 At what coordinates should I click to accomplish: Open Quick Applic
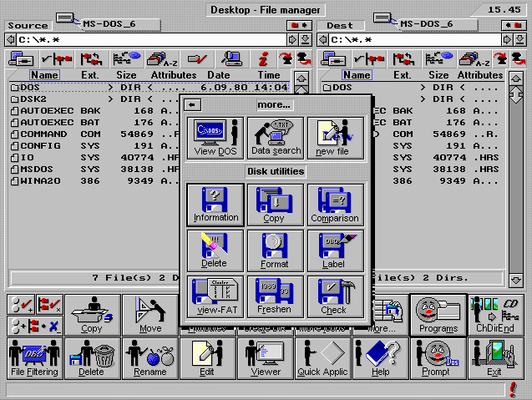323,358
